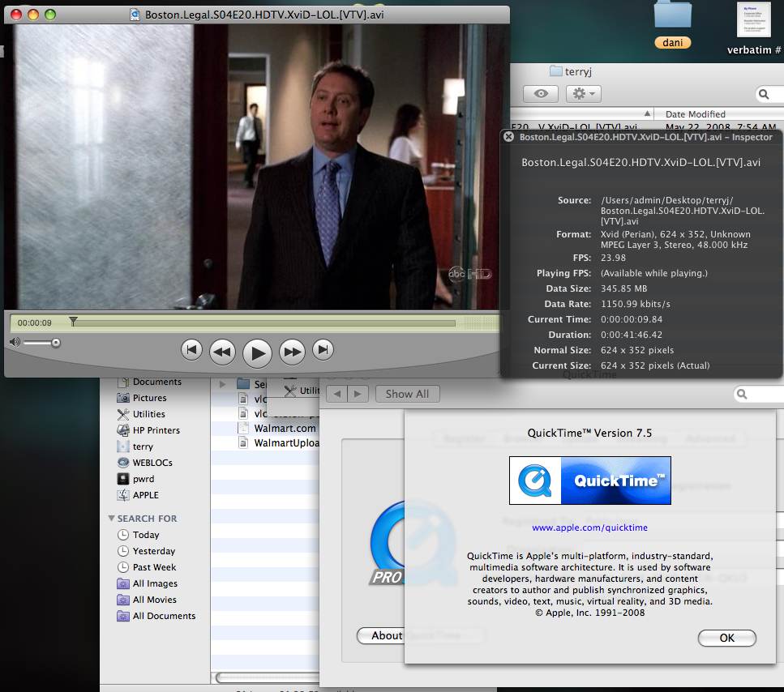This screenshot has height=692, width=784.
Task: Click the horizontal scrollbar in Finder window
Action: point(268,677)
